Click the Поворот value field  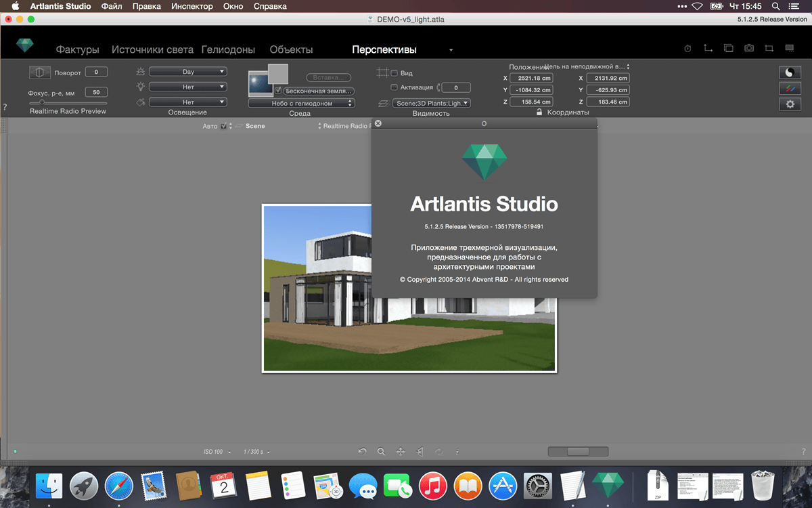pyautogui.click(x=96, y=72)
